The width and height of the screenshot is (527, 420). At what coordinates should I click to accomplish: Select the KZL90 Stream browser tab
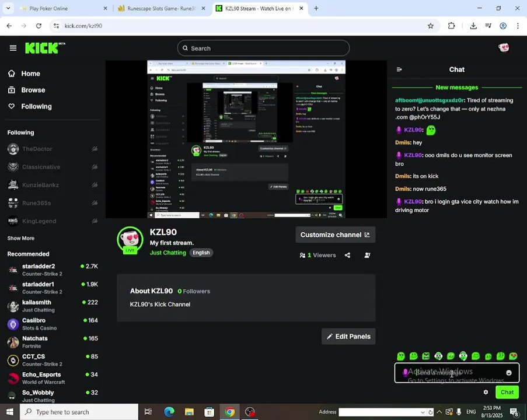(260, 8)
